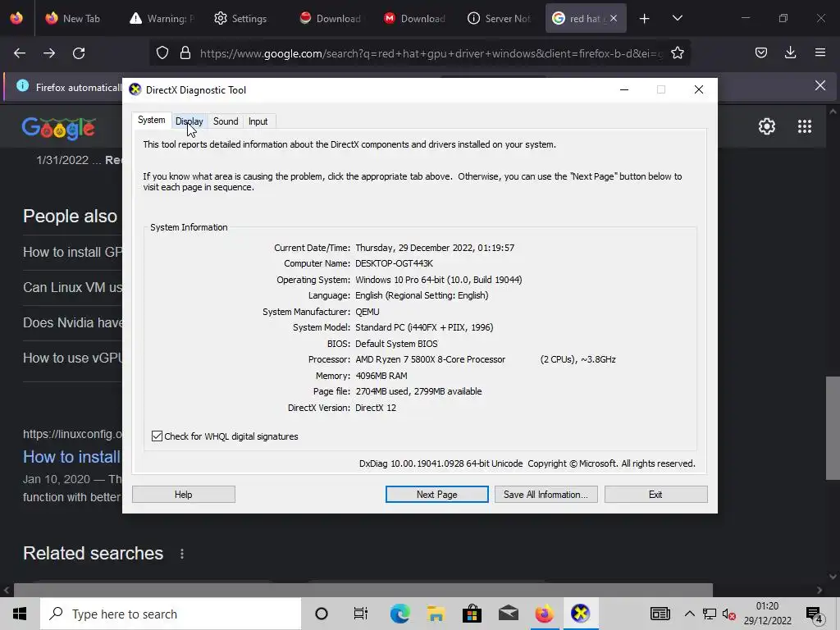Go forward in Firefox
This screenshot has width=840, height=630.
pyautogui.click(x=49, y=53)
